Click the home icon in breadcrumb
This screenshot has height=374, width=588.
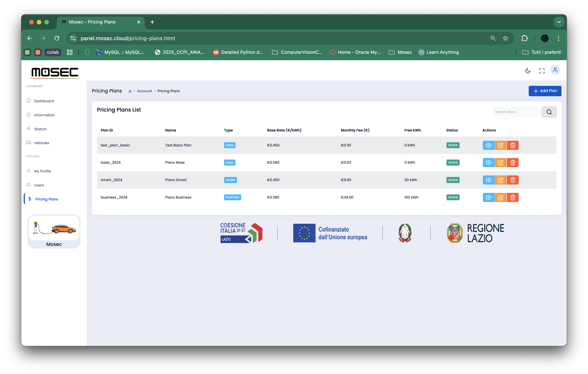[x=130, y=91]
